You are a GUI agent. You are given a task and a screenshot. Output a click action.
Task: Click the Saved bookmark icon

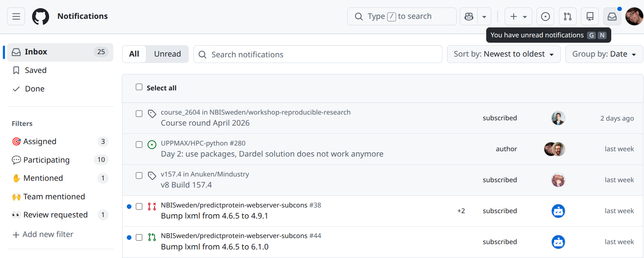(16, 70)
